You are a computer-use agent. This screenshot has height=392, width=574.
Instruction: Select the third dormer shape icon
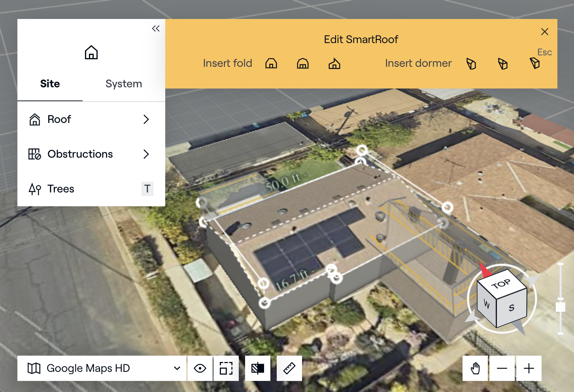pyautogui.click(x=534, y=63)
